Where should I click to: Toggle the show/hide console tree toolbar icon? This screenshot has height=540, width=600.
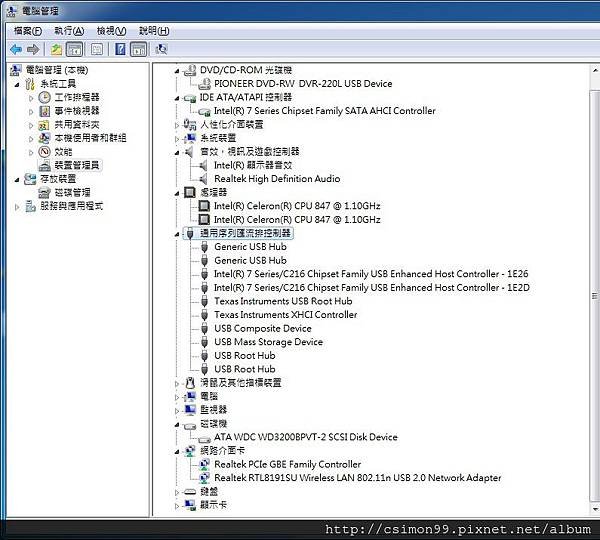coord(75,49)
